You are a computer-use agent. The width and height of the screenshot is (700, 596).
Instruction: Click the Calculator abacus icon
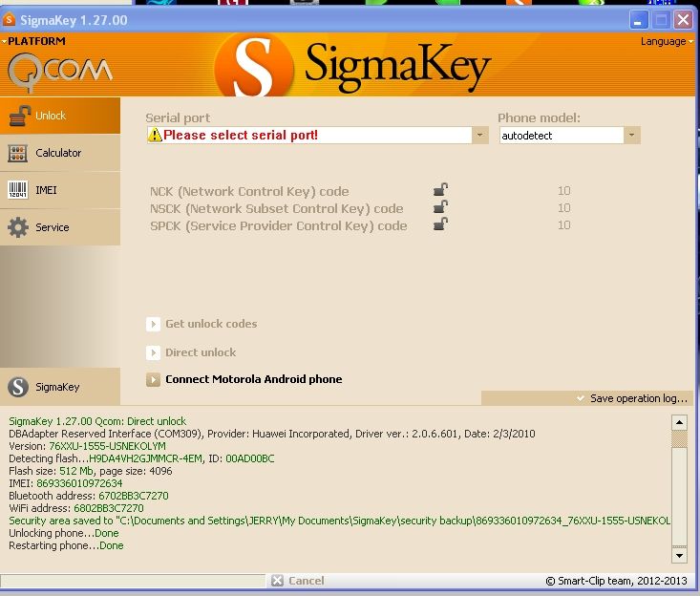[x=18, y=153]
